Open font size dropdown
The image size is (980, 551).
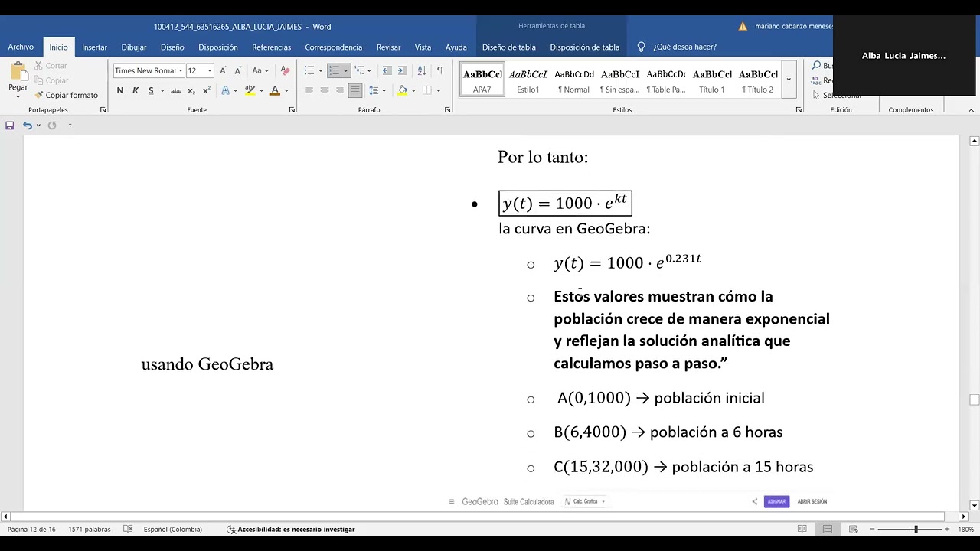(210, 70)
